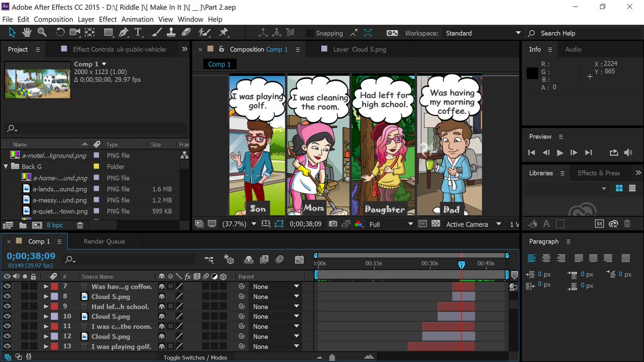Enable Draft 3D in timeline
Image resolution: width=644 pixels, height=362 pixels.
[229, 260]
